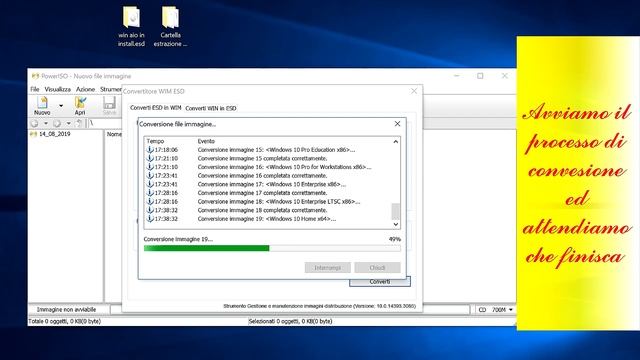The height and width of the screenshot is (360, 640).
Task: Switch to the 'Converti WIN in ESD' tab
Action: pos(211,108)
